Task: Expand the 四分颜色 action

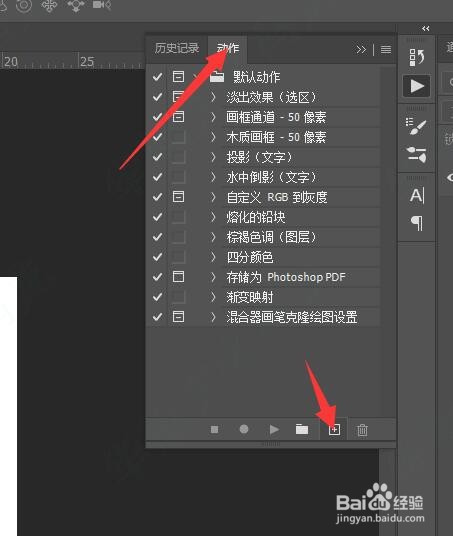Action: coord(213,257)
